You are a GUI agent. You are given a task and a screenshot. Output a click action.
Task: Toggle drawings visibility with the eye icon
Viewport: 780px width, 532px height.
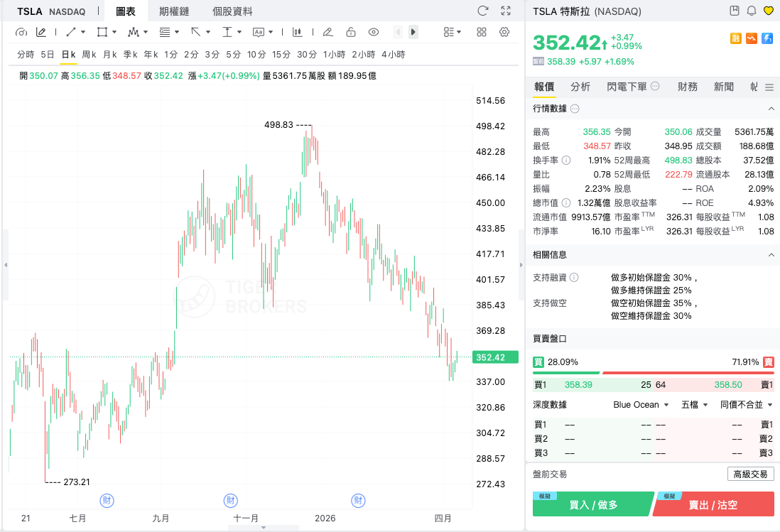point(374,33)
